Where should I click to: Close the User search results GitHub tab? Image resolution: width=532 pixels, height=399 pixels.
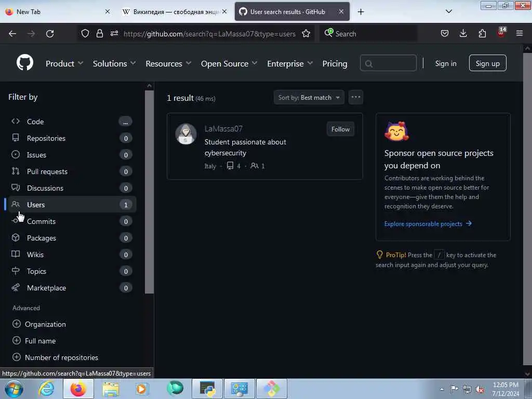[341, 11]
